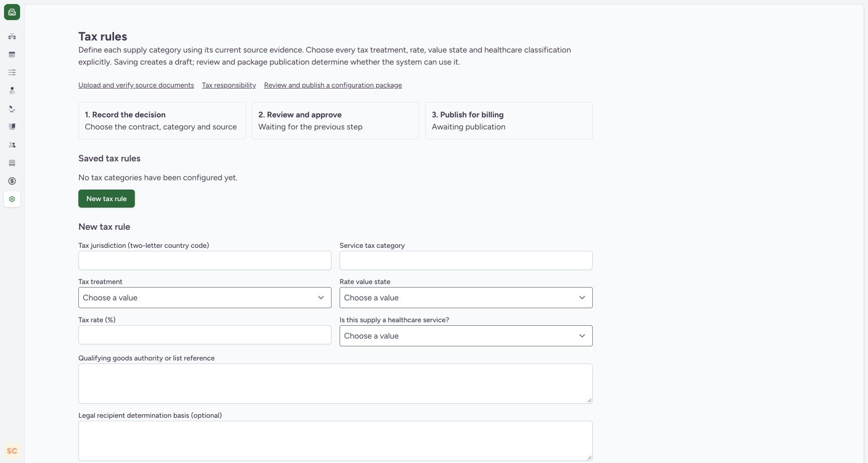
Task: Click the New tax rule button
Action: pos(106,199)
